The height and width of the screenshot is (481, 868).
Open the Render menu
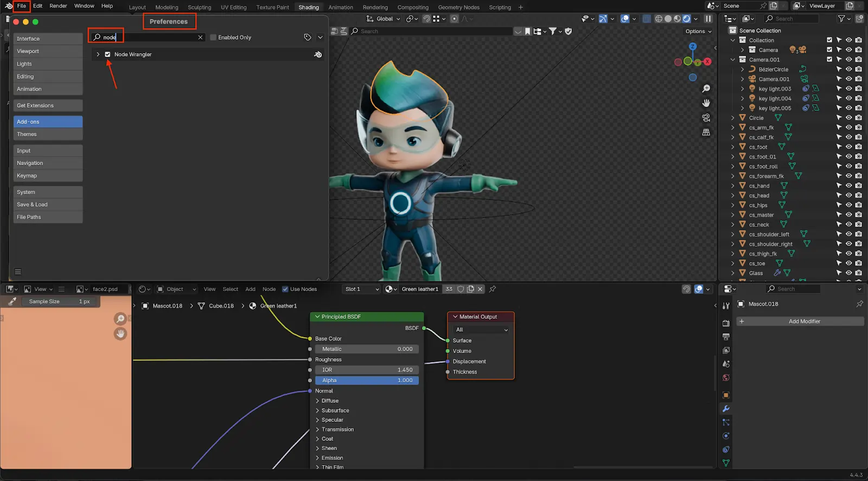pos(58,6)
